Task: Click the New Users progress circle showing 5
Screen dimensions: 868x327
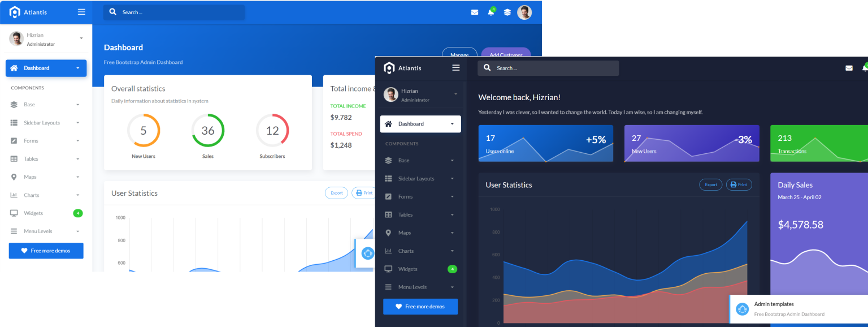Action: 144,130
